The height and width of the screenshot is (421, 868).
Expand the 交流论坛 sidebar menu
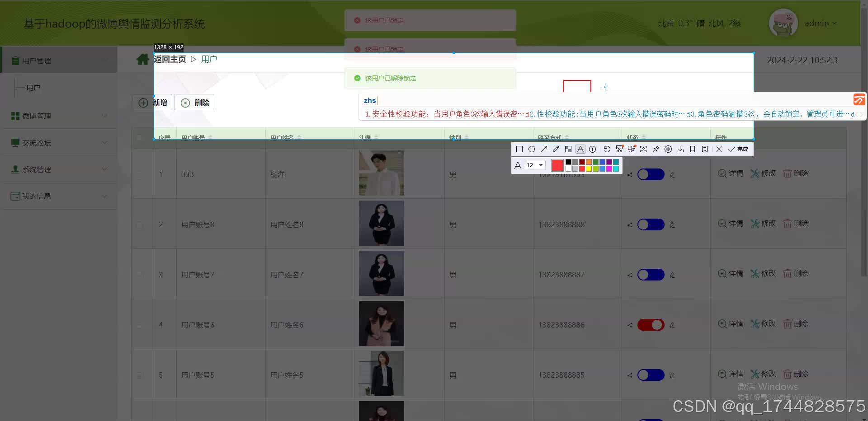[59, 143]
